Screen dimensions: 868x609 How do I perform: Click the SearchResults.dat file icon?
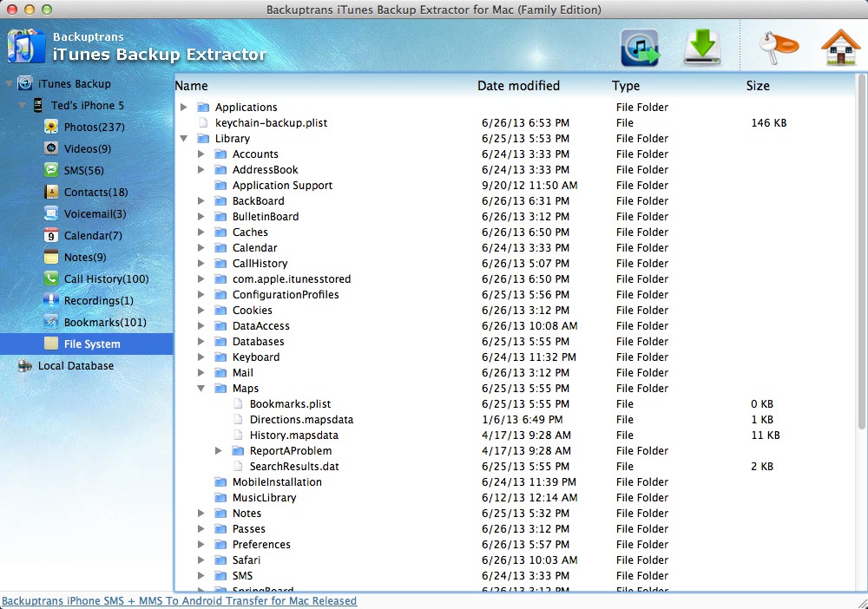[x=238, y=466]
